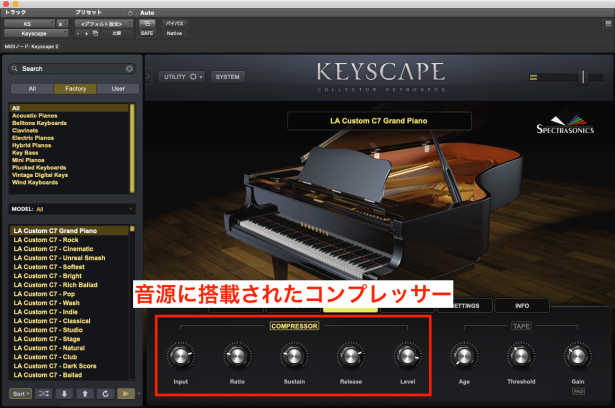Step to next patch with down arrow
Screen dimensions: 615x408
[x=64, y=393]
